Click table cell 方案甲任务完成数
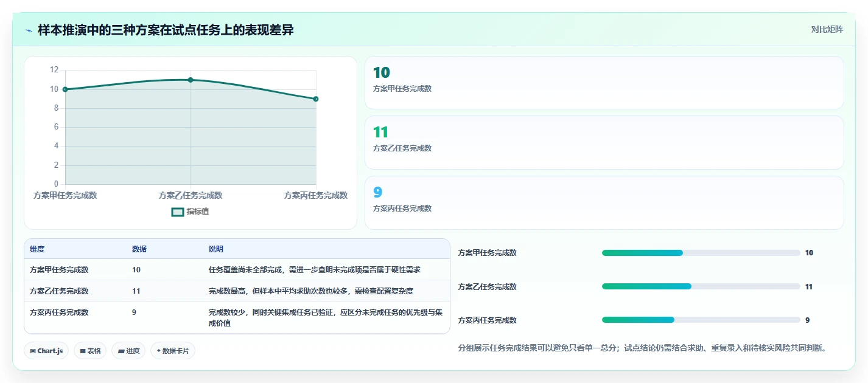868x383 pixels. pos(59,270)
